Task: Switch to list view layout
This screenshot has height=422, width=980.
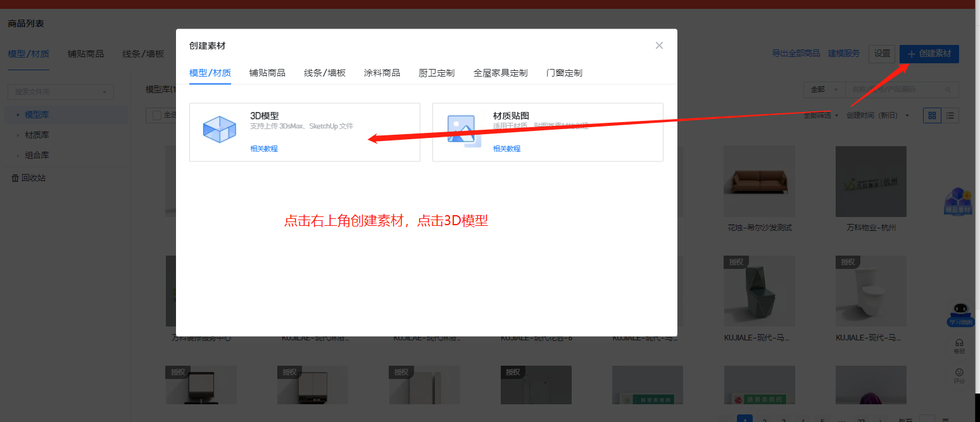Action: click(948, 115)
